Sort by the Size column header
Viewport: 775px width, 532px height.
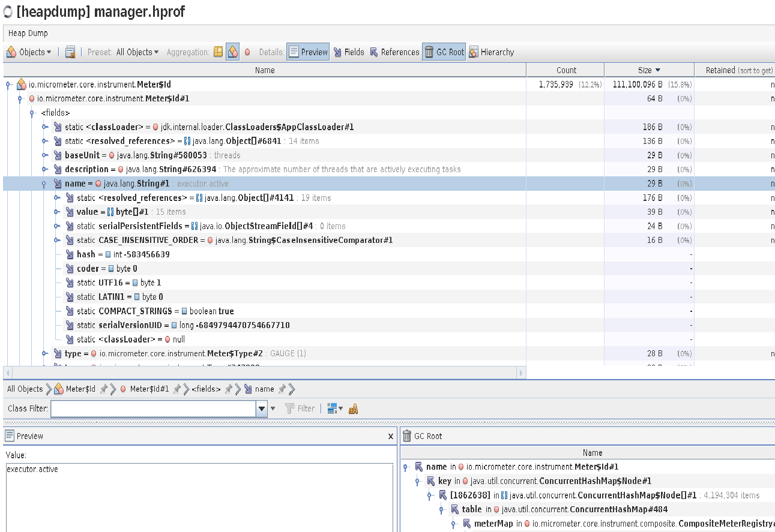point(649,70)
